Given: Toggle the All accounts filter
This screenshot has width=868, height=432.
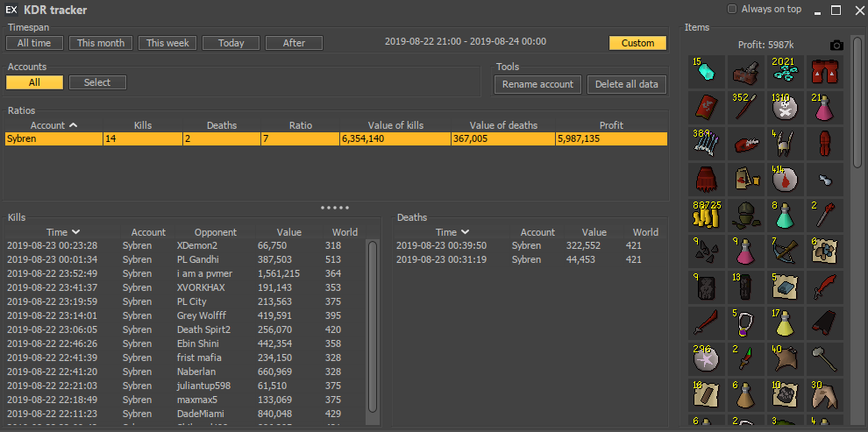Looking at the screenshot, I should pyautogui.click(x=34, y=82).
